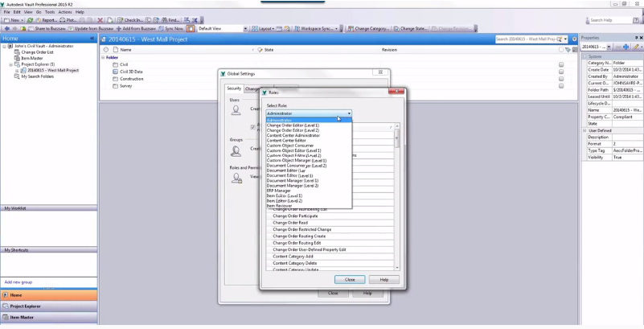Click the blue Back arrow

pos(6,29)
